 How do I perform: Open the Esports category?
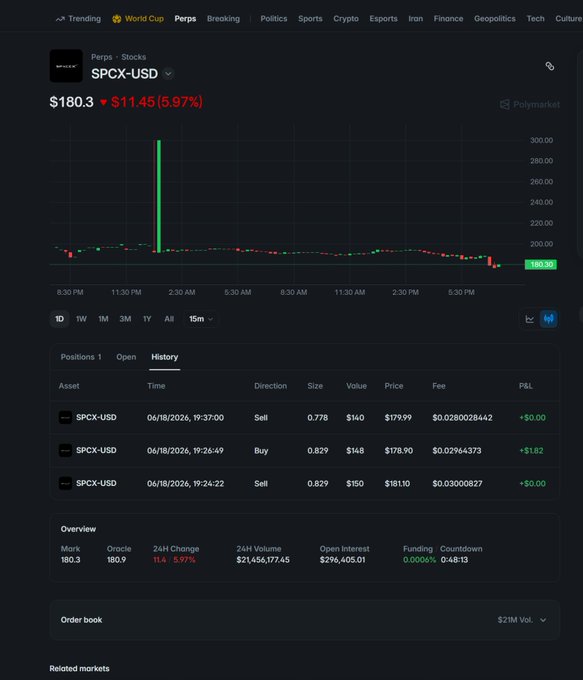(383, 19)
